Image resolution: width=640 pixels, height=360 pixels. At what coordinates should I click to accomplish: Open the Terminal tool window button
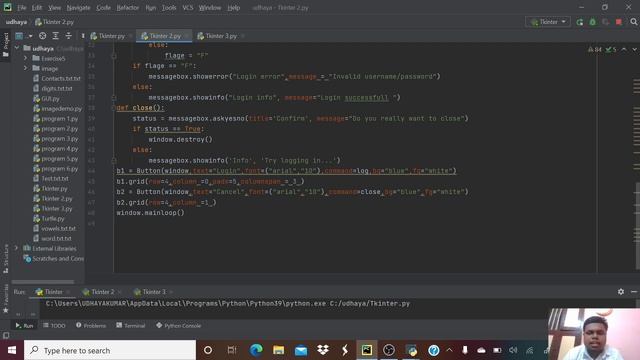(x=130, y=325)
